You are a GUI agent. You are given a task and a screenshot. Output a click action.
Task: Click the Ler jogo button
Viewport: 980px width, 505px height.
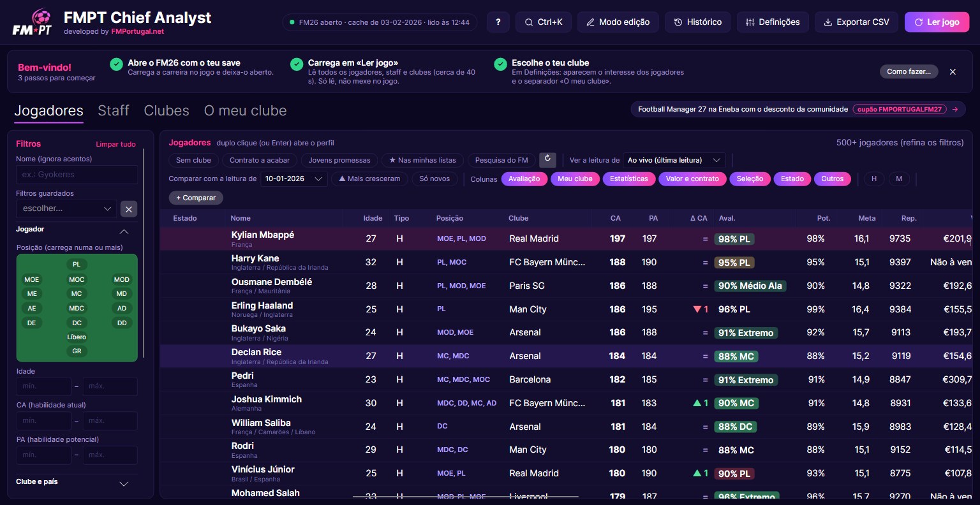937,22
